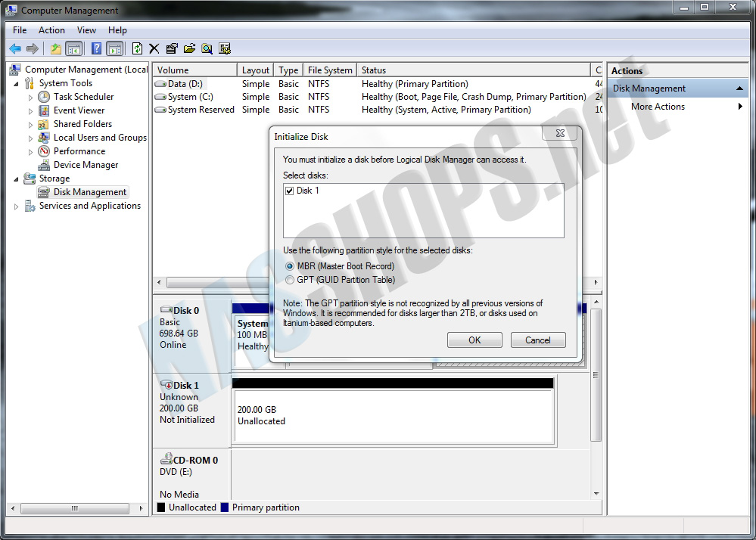This screenshot has height=540, width=756.
Task: Sort by the Layout column header
Action: (256, 70)
